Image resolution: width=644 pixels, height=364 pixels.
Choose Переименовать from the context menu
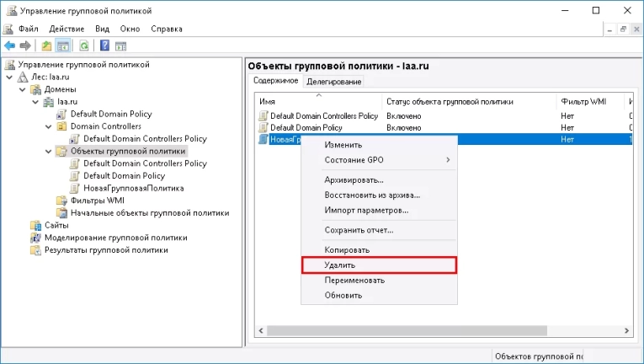(x=355, y=281)
